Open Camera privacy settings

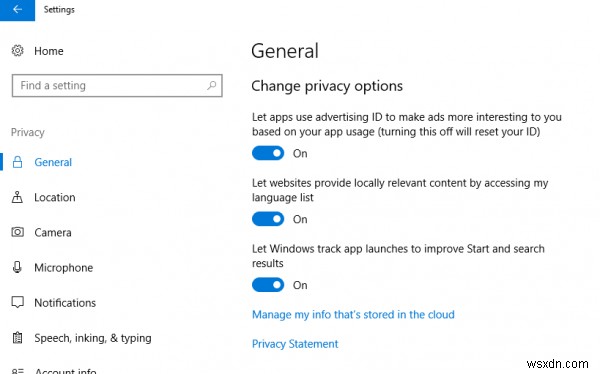(53, 232)
